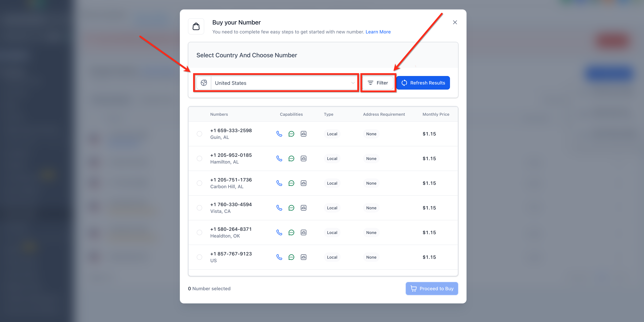Expand country list using the chevron arrow
The width and height of the screenshot is (644, 322).
pos(353,83)
